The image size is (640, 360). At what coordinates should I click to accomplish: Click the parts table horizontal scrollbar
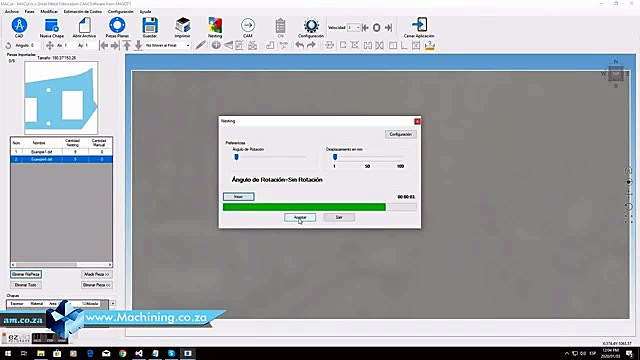61,264
